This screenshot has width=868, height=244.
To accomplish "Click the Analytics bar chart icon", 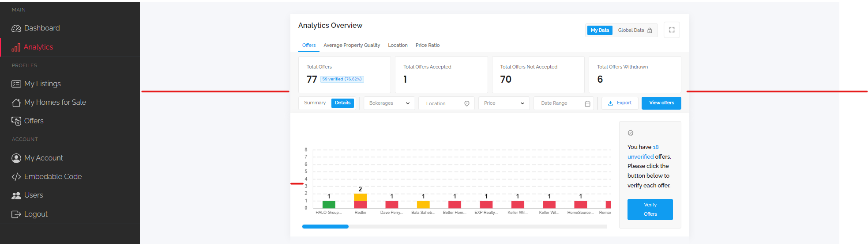I will coord(16,47).
